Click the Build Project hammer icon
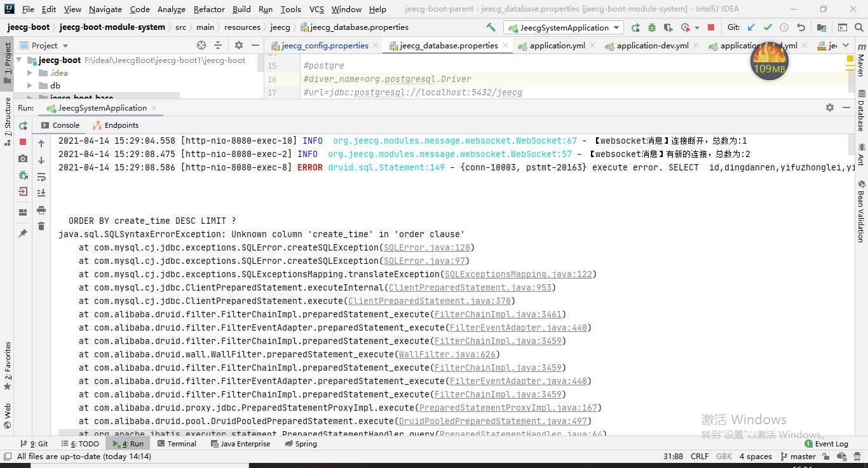 coord(491,27)
